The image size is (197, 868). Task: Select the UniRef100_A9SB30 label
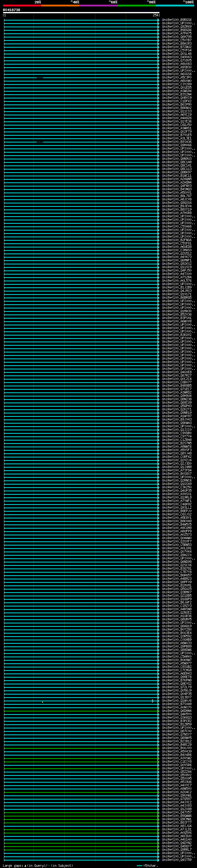pyautogui.click(x=176, y=67)
